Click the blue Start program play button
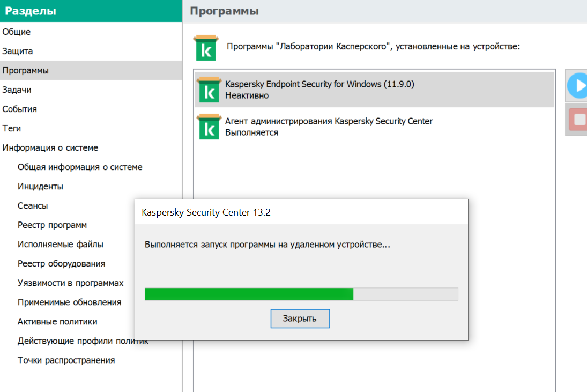 (x=576, y=85)
